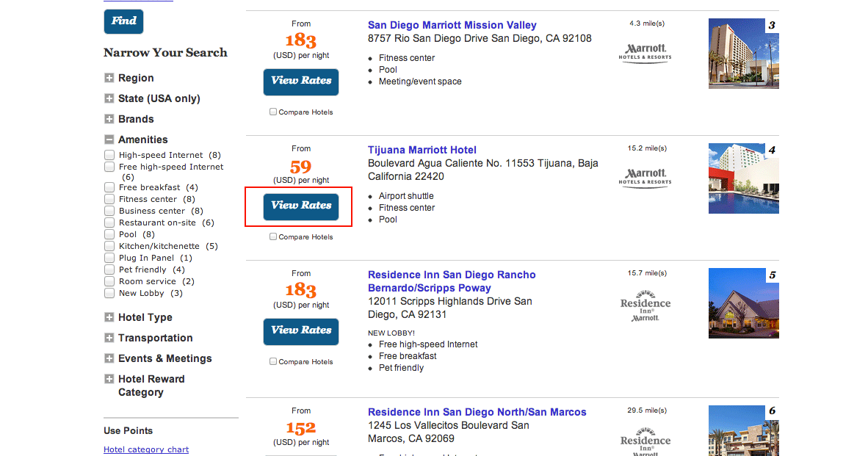Tick the Pet friendly amenity checkbox

coord(109,269)
